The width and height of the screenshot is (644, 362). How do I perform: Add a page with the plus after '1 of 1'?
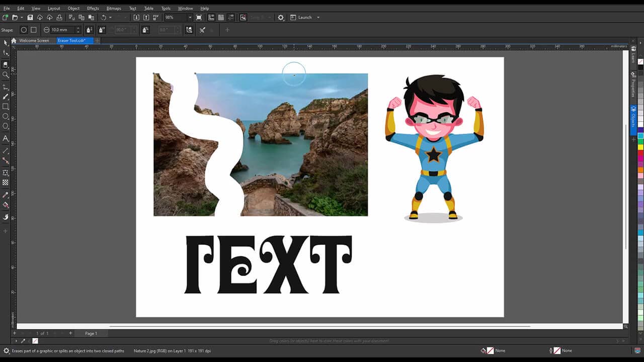coord(70,333)
